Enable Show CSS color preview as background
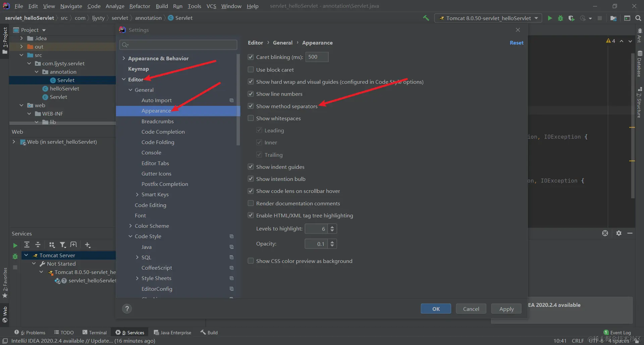644x345 pixels. click(x=251, y=261)
